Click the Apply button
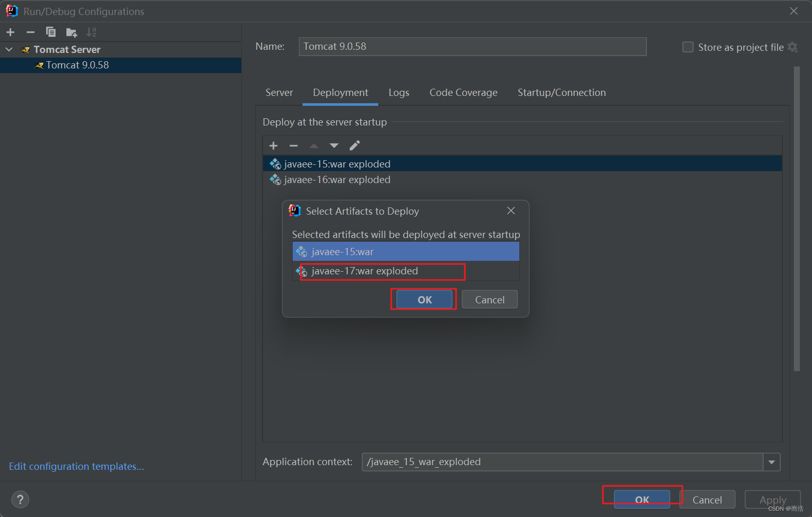 pyautogui.click(x=773, y=499)
